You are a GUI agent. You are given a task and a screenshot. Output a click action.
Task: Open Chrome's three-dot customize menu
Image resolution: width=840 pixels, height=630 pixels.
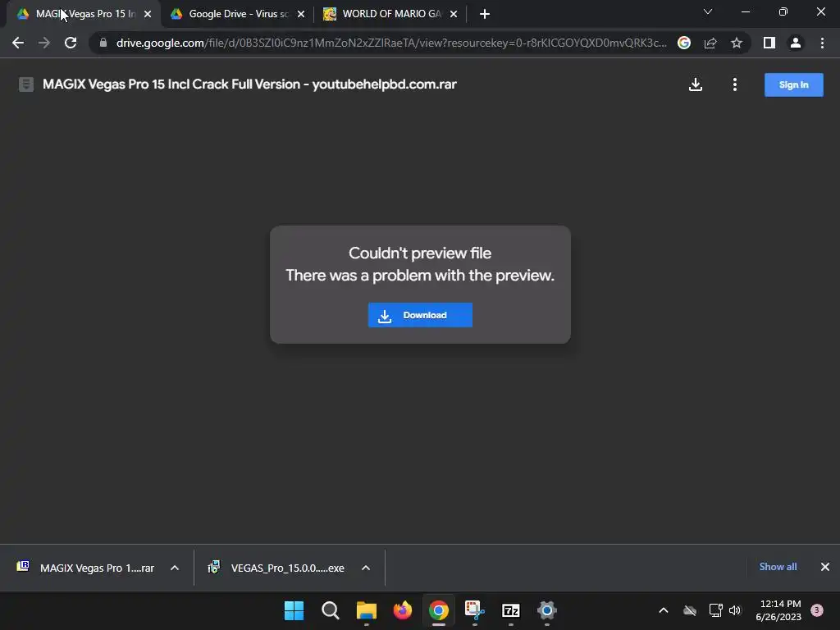(822, 43)
